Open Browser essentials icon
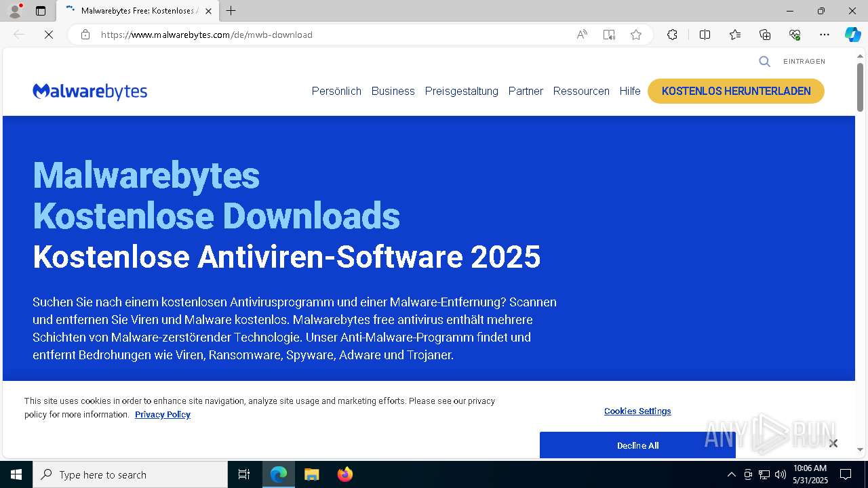868x488 pixels. [x=795, y=35]
